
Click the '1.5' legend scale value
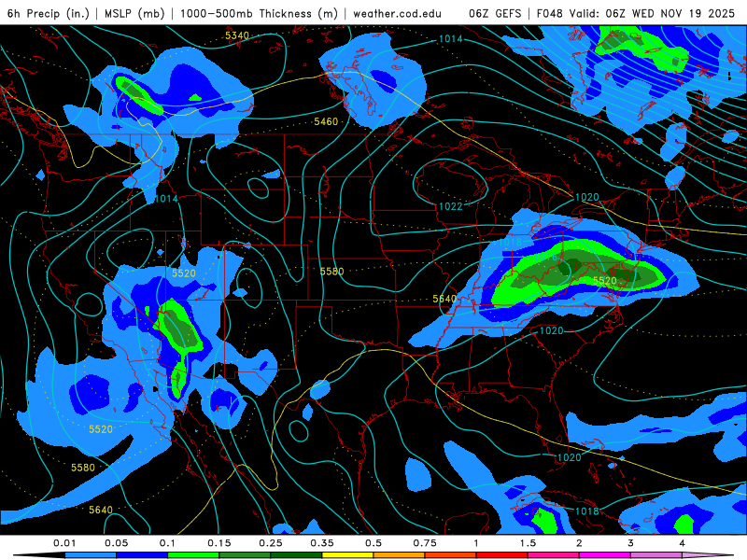528,543
